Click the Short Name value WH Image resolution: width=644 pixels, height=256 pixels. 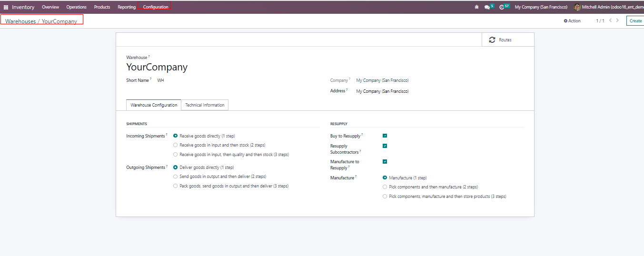(160, 80)
